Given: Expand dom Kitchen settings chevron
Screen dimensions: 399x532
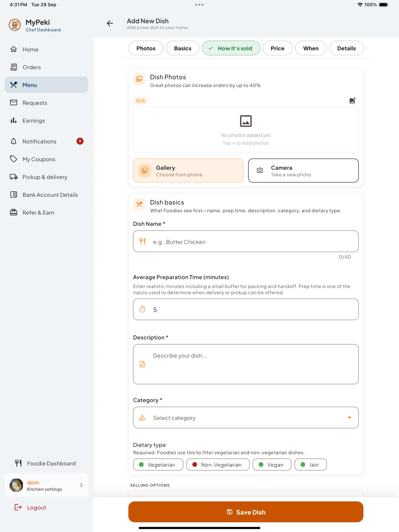Looking at the screenshot, I should [x=81, y=485].
